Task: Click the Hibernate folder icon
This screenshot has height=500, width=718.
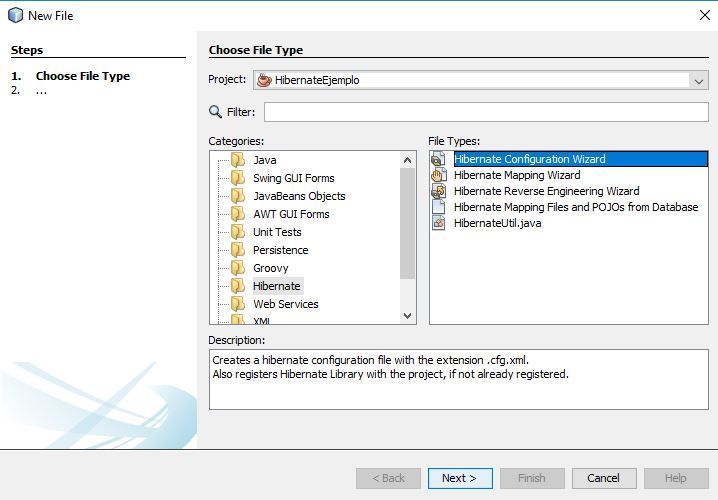Action: tap(238, 286)
